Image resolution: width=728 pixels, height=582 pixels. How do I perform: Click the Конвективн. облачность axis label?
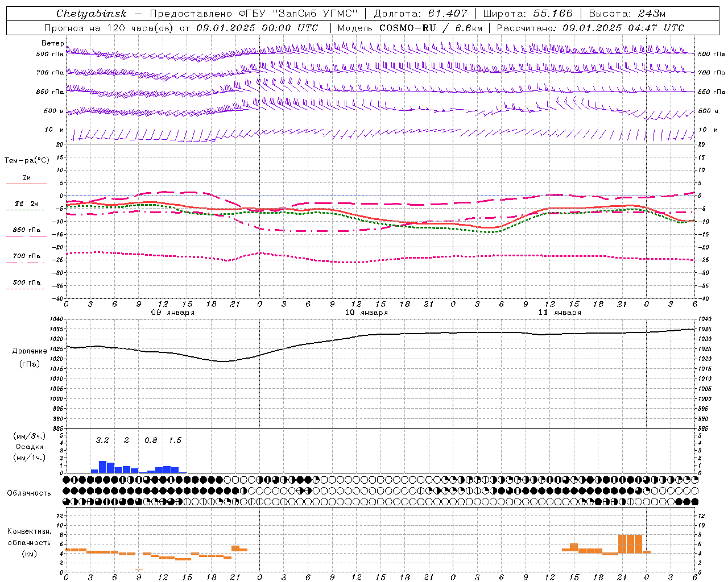(x=30, y=542)
